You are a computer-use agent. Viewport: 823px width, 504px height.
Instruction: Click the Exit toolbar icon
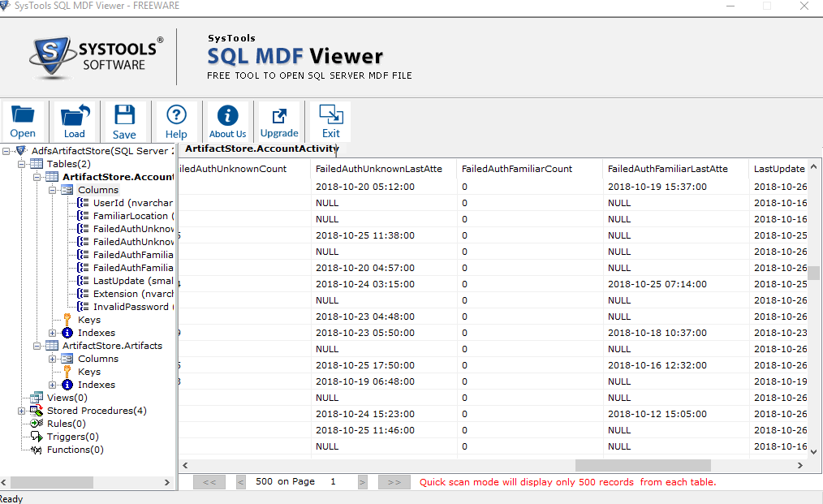[x=331, y=114]
